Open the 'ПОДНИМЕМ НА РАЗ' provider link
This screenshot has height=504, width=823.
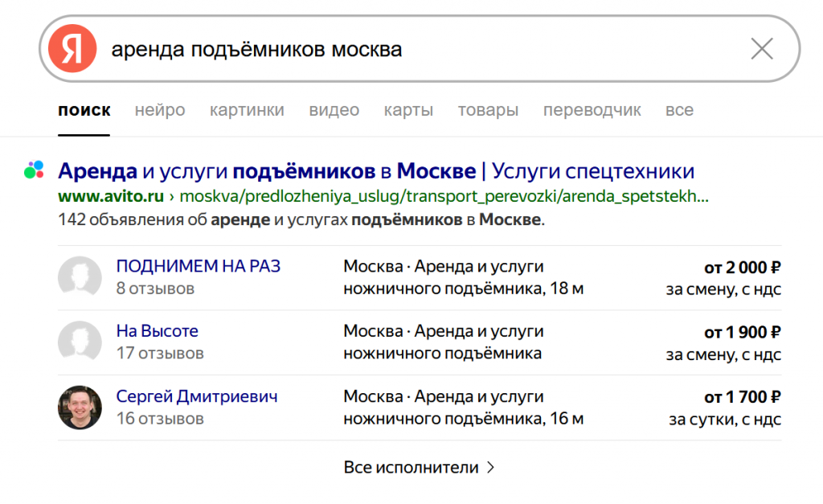(x=199, y=265)
